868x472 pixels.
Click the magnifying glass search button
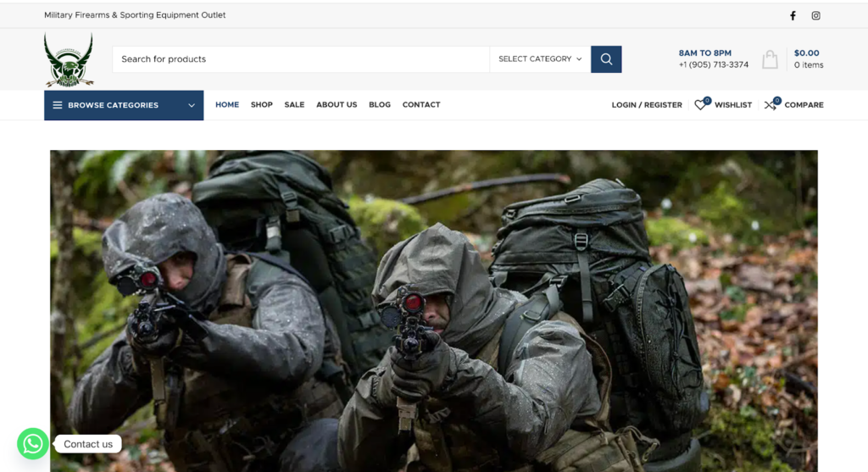pyautogui.click(x=606, y=59)
